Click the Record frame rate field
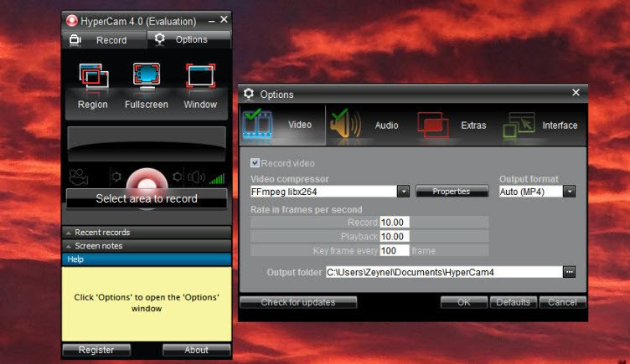The height and width of the screenshot is (364, 630). coord(395,222)
